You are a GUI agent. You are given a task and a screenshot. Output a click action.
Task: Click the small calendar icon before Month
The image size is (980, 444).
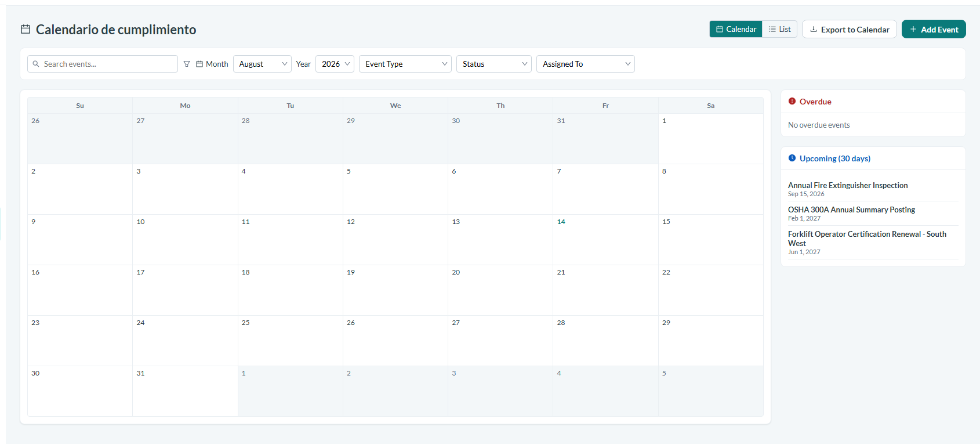tap(199, 64)
